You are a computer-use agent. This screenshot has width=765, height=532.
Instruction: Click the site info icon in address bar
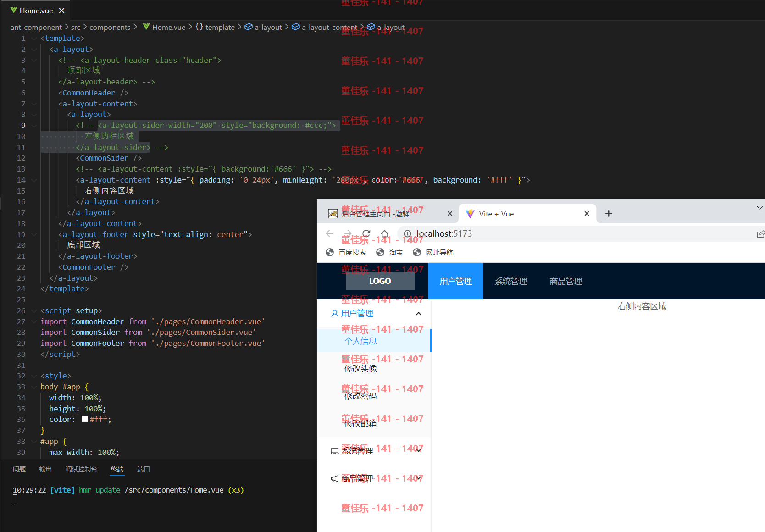coord(407,234)
